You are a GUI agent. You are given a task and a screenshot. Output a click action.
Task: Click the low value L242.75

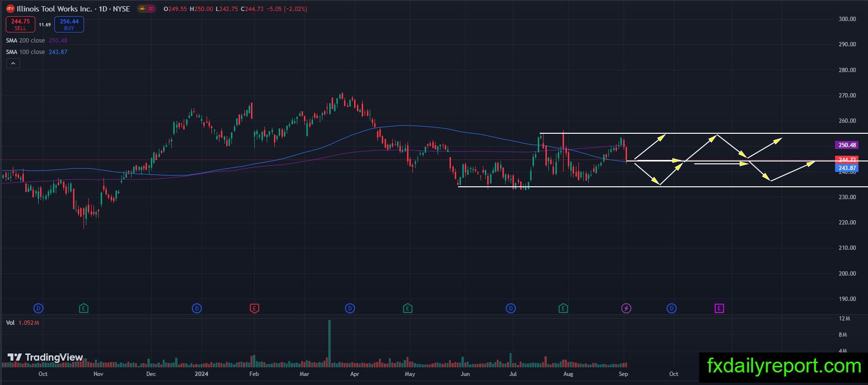(x=227, y=9)
